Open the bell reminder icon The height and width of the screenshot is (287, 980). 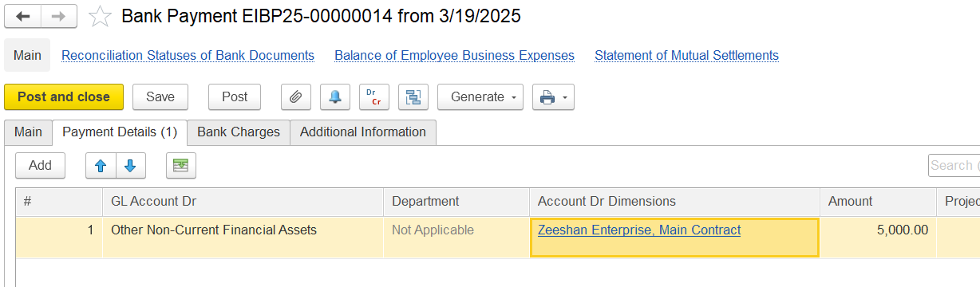pyautogui.click(x=335, y=97)
